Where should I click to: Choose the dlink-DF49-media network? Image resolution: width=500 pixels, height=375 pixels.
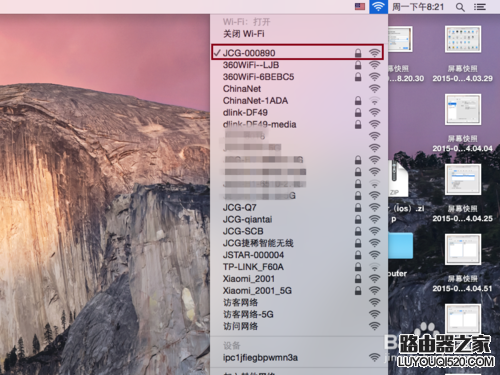(299, 124)
